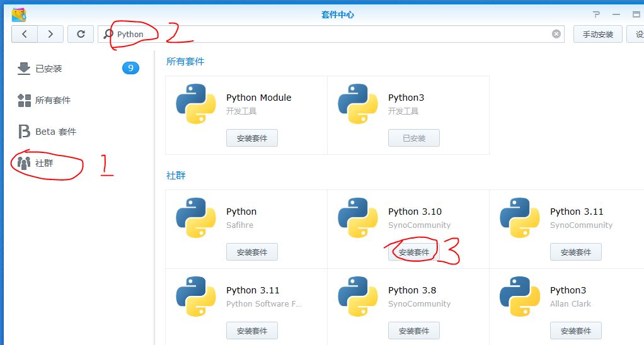Click the Package Center app icon
The height and width of the screenshot is (345, 644).
pyautogui.click(x=19, y=14)
